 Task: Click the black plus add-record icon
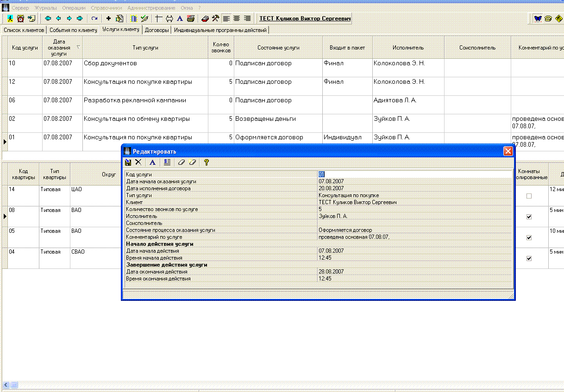(x=108, y=19)
